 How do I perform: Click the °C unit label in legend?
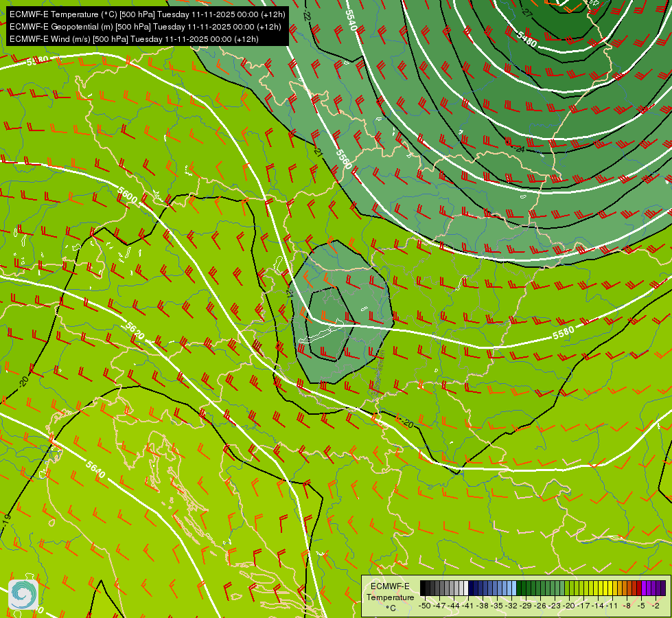pyautogui.click(x=391, y=608)
